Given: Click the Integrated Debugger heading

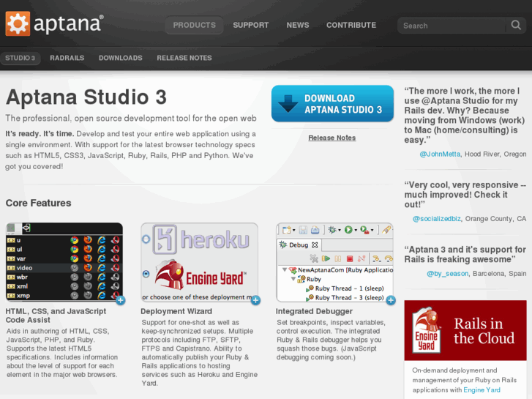Looking at the screenshot, I should point(314,311).
